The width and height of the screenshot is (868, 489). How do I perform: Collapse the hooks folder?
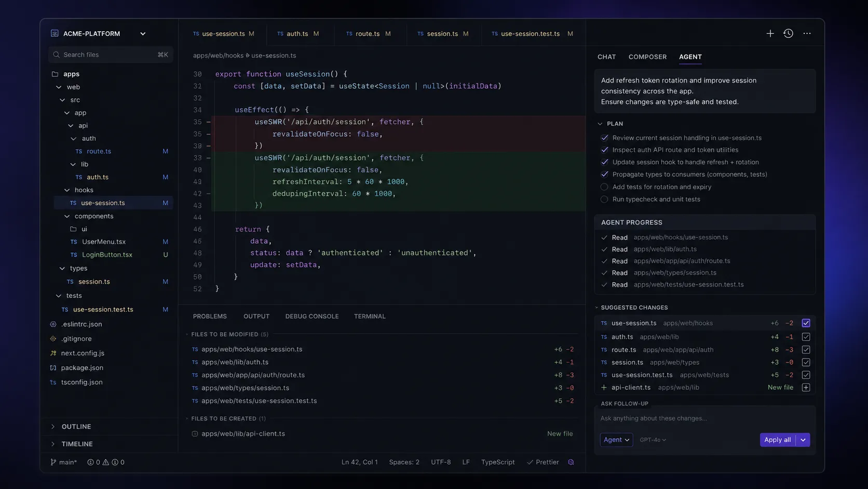click(66, 190)
